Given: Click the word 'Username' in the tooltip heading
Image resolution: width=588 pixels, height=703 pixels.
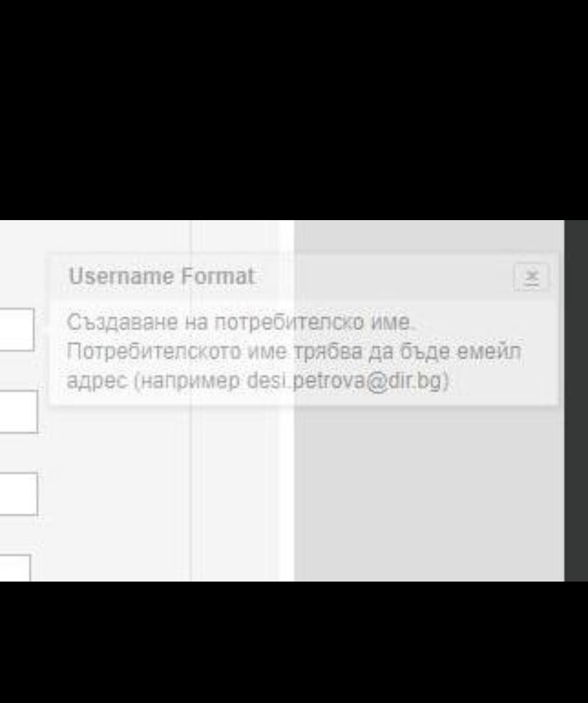Looking at the screenshot, I should (x=121, y=276).
